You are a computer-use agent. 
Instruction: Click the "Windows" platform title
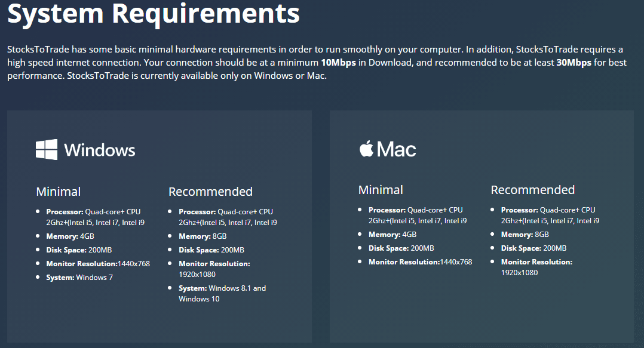[99, 150]
